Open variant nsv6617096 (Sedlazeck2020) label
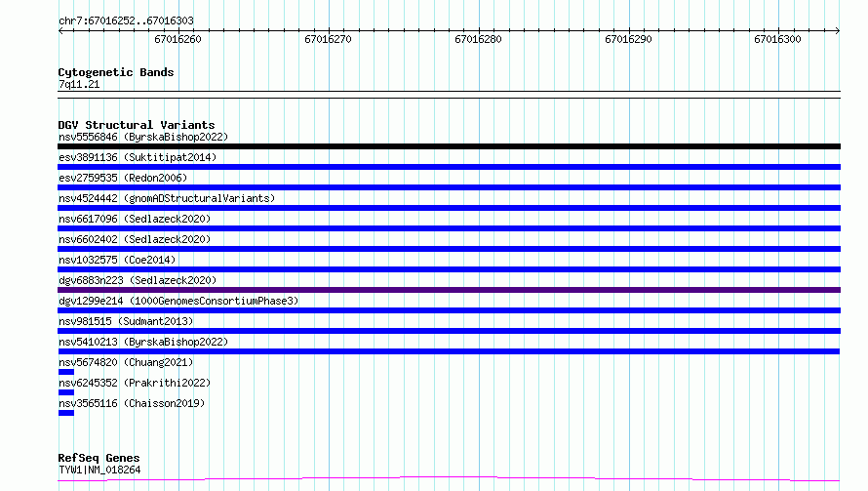The image size is (868, 491). 135,219
